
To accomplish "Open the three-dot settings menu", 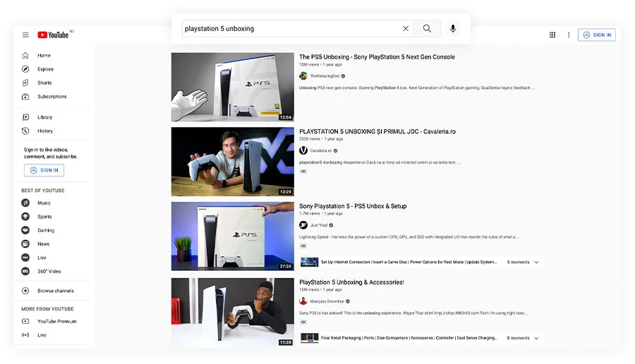I will 569,35.
